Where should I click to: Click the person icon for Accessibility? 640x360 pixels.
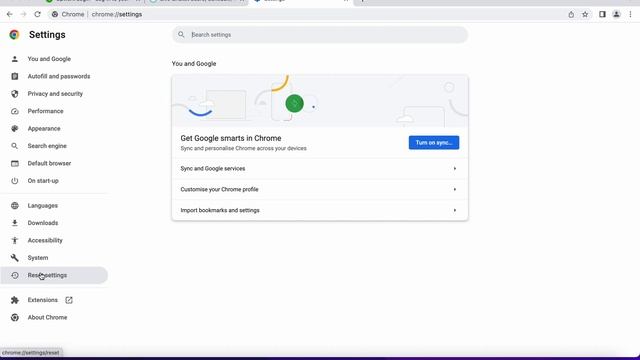pos(15,240)
